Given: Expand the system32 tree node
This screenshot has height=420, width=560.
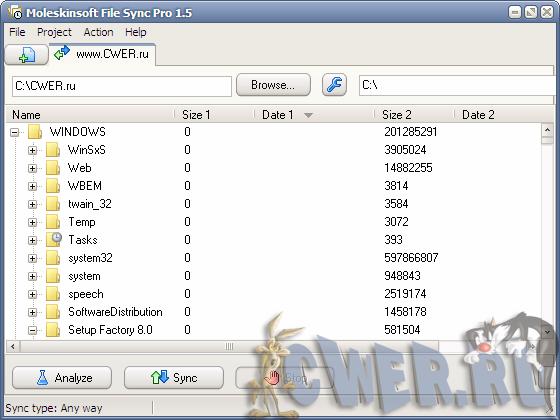Looking at the screenshot, I should coord(32,258).
